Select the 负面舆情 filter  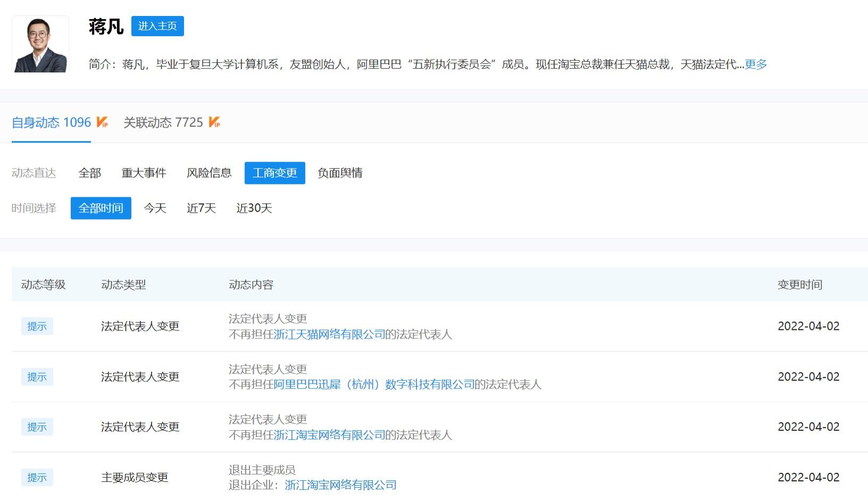[x=340, y=173]
